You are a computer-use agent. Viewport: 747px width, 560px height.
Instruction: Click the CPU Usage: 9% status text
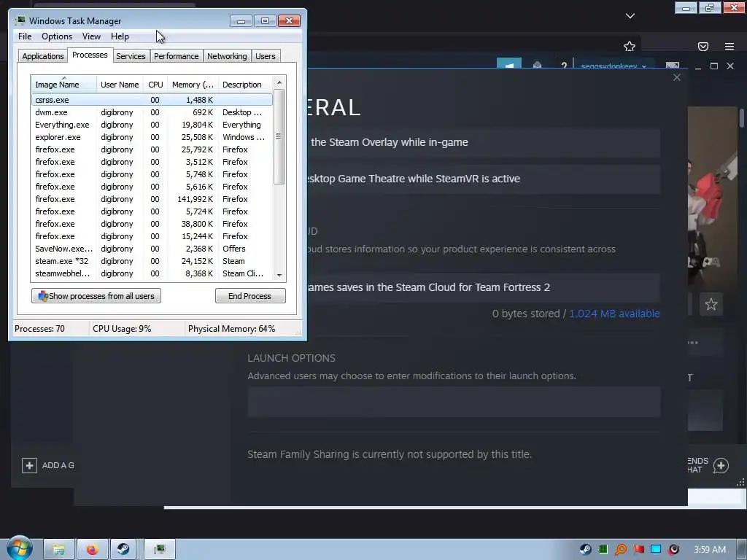(122, 329)
